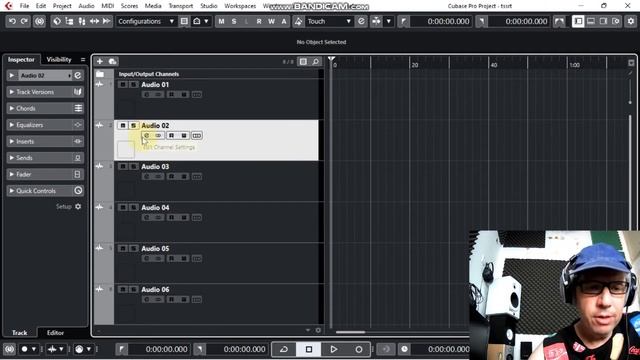Solo the Audio 02 track
Viewport: 640px width, 360px height.
point(133,126)
